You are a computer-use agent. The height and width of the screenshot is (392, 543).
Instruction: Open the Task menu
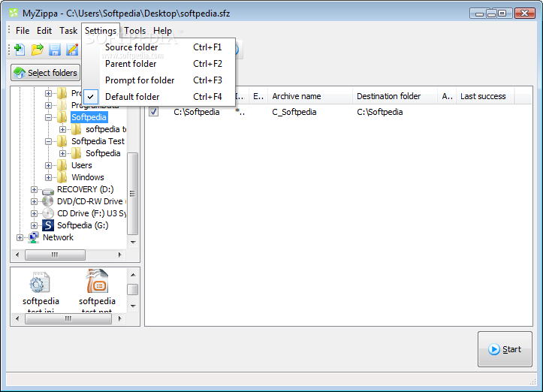coord(68,31)
